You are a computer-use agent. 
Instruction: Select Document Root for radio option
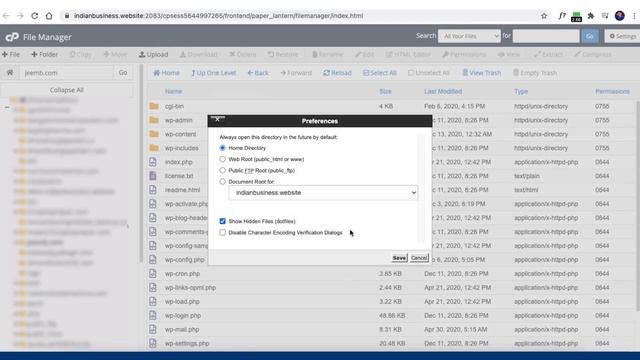point(222,182)
